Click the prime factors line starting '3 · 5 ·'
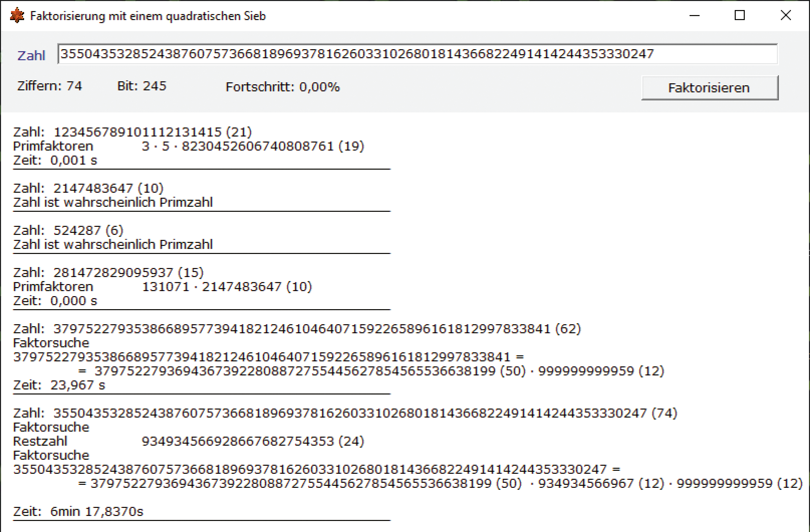Viewport: 810px width, 532px height. (x=253, y=146)
